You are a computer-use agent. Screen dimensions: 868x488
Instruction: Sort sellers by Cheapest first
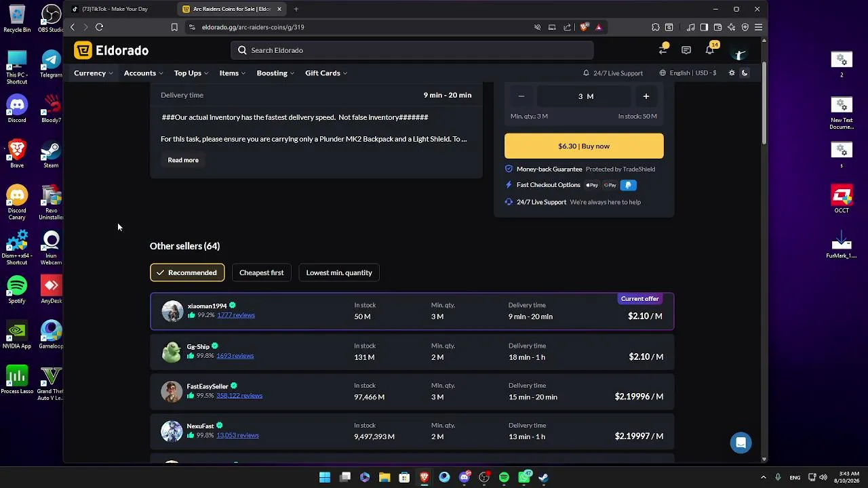coord(261,272)
